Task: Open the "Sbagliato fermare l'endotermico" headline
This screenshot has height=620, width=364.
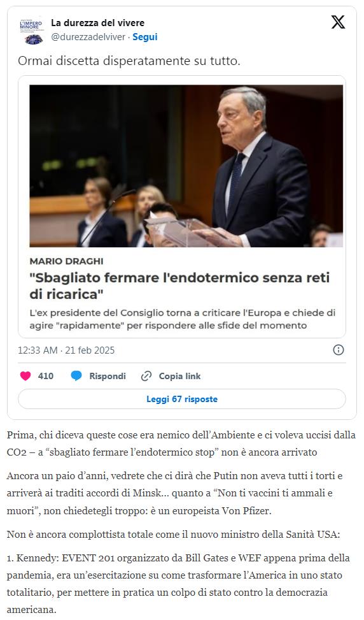Action: coord(179,286)
